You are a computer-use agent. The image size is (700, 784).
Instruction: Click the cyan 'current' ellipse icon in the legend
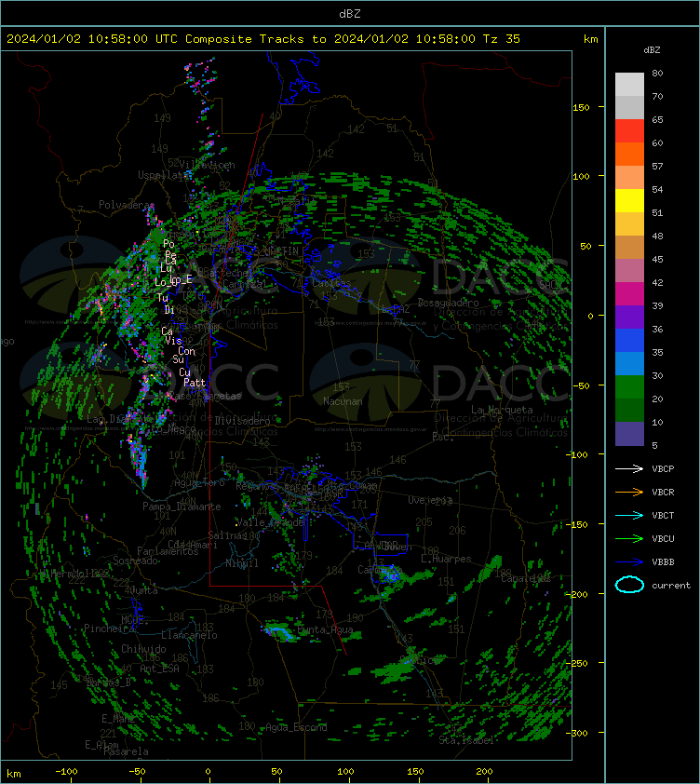pos(629,585)
